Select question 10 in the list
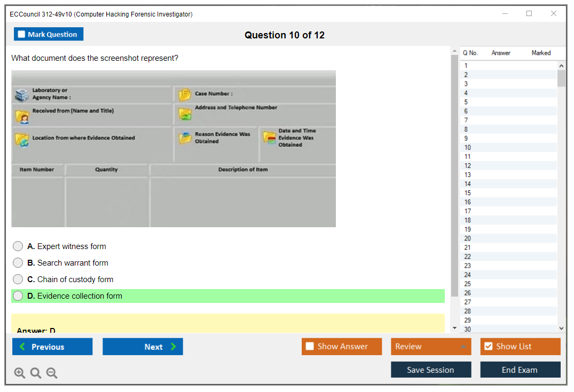The height and width of the screenshot is (392, 574). [x=468, y=148]
